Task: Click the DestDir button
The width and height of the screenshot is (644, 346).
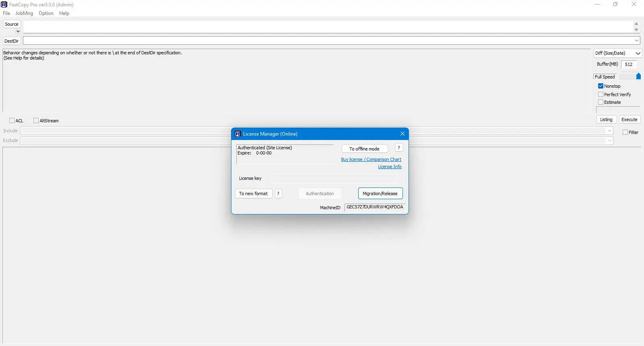Action: point(12,41)
